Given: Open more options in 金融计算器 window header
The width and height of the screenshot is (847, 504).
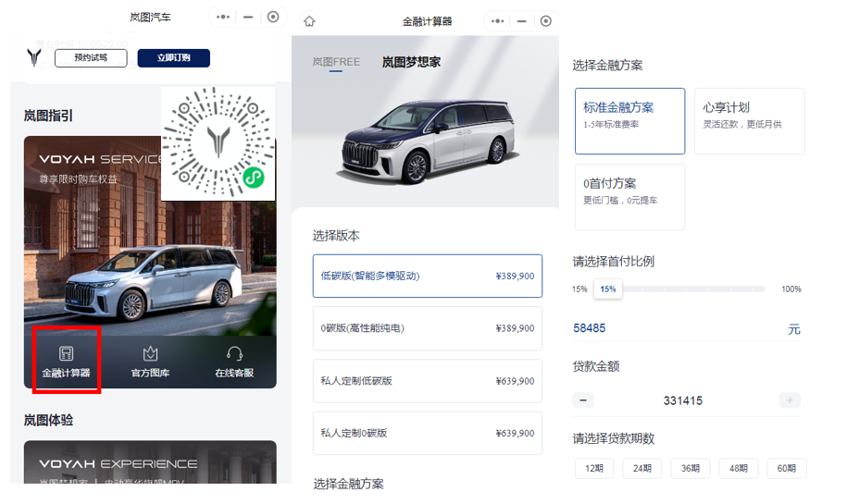Looking at the screenshot, I should pyautogui.click(x=497, y=21).
